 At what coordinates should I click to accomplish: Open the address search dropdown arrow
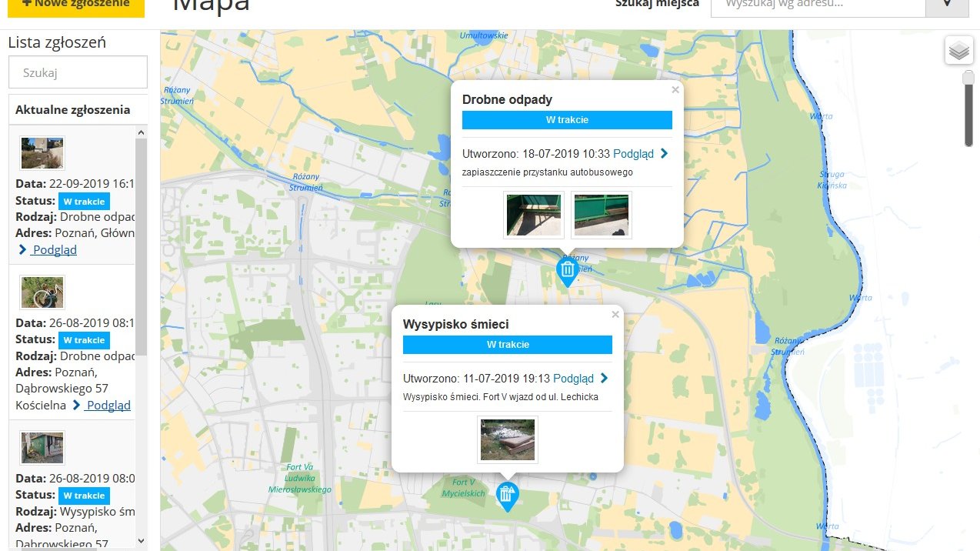pos(947,4)
